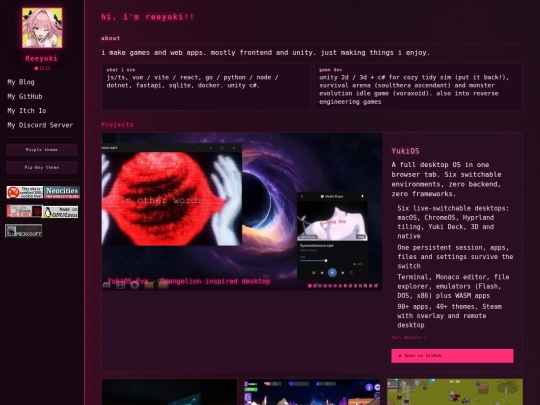
Task: Click close icon of the mp4 video window
Action: pyautogui.click(x=234, y=148)
